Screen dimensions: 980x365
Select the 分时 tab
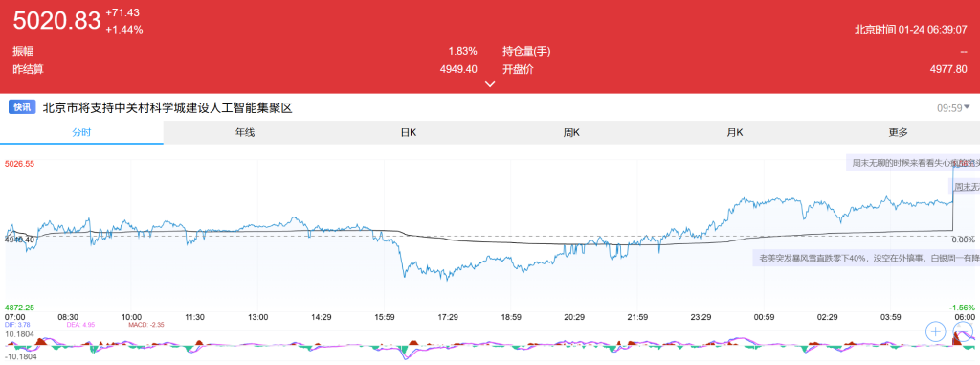point(82,133)
